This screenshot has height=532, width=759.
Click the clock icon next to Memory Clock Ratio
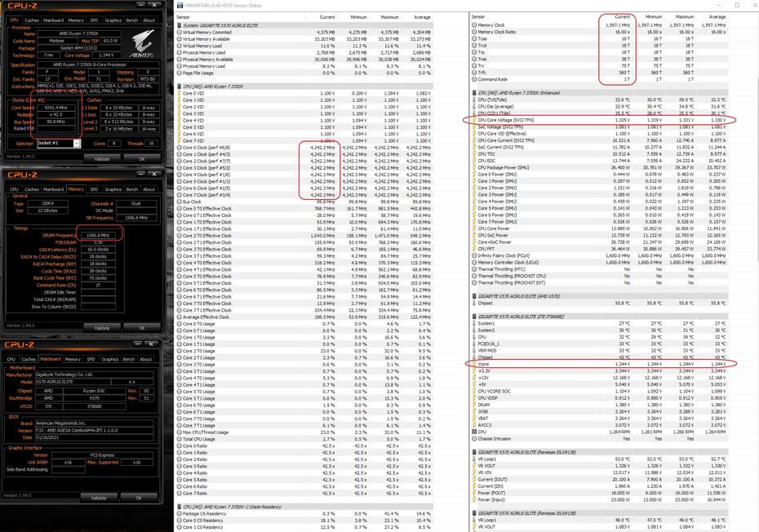[474, 32]
